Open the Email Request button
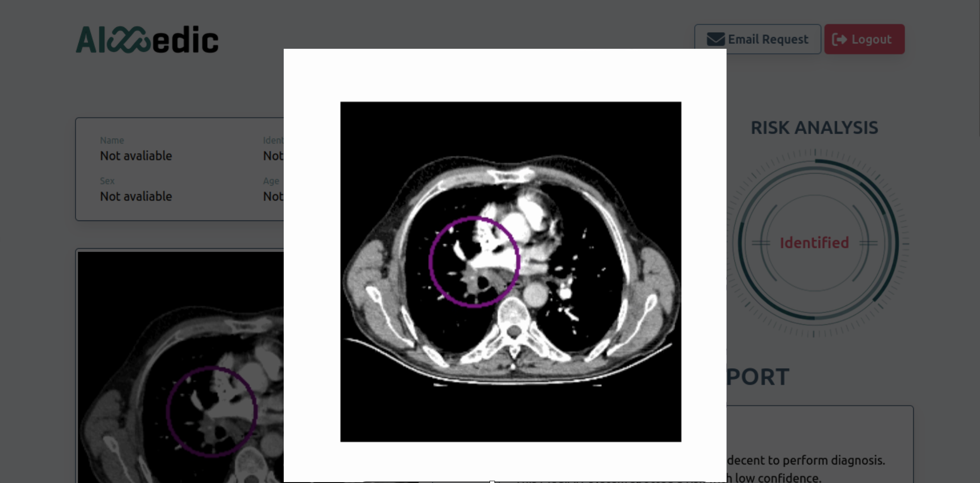The width and height of the screenshot is (980, 483). click(758, 39)
